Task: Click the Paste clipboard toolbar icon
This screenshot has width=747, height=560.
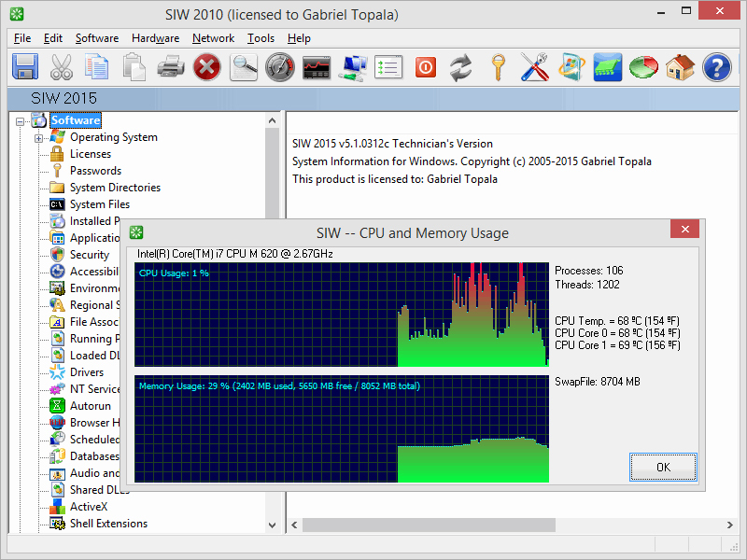Action: pos(134,67)
